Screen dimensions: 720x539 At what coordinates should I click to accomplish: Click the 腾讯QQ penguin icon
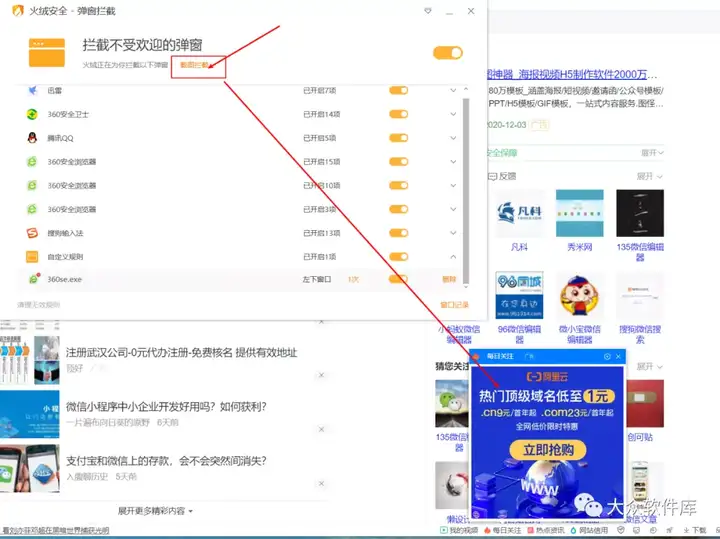(32, 138)
